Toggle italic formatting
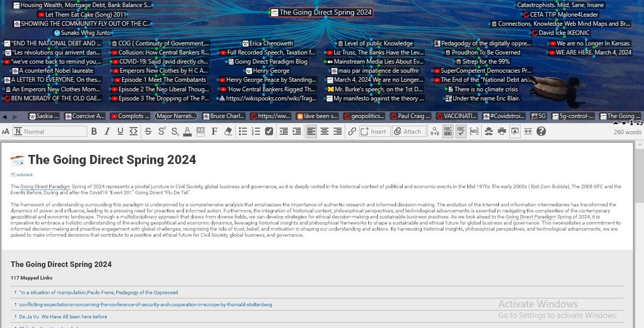This screenshot has height=328, width=644. click(107, 131)
